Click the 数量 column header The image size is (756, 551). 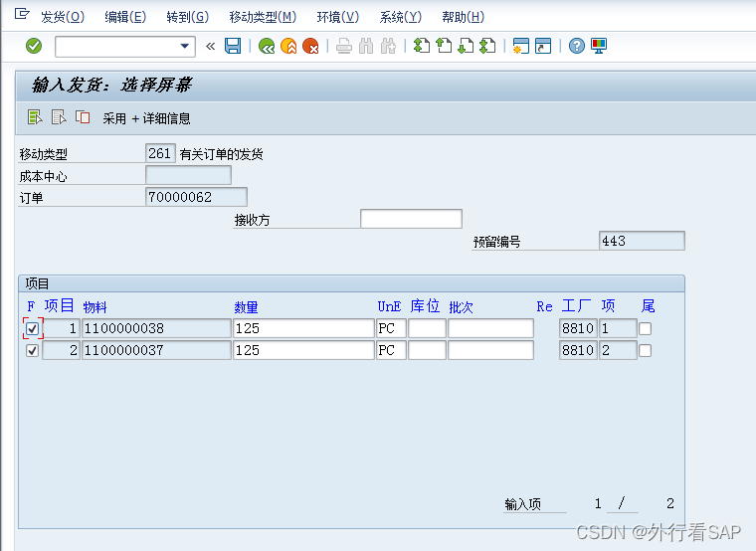tap(247, 307)
